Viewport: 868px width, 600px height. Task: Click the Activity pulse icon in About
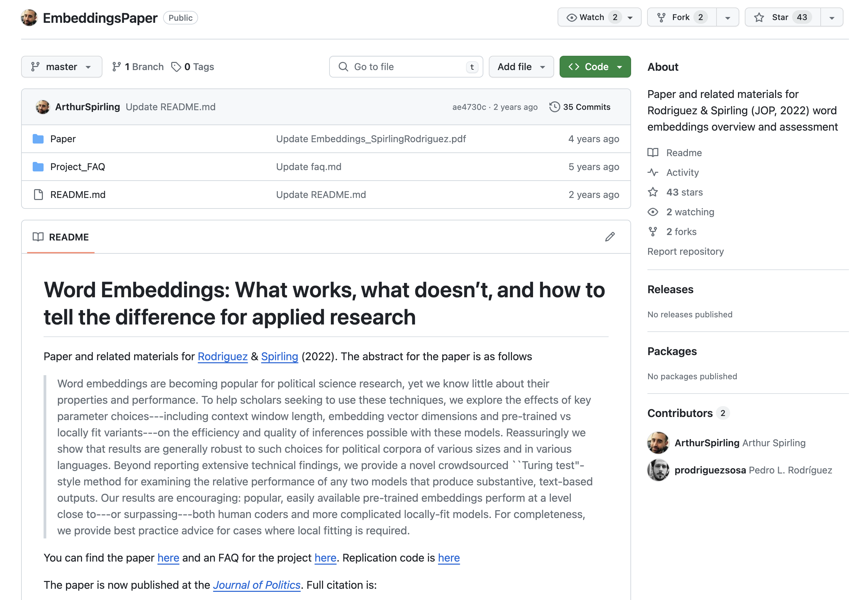653,172
